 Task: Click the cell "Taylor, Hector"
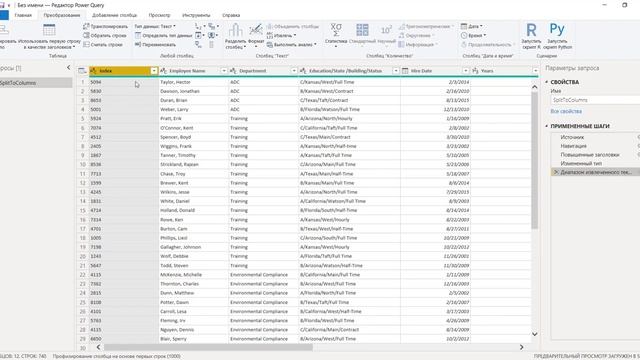point(194,82)
